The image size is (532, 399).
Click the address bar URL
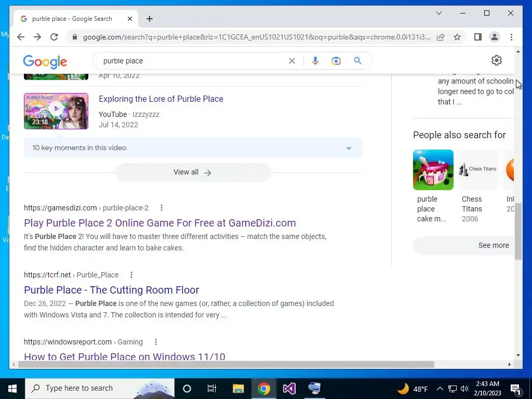pyautogui.click(x=257, y=37)
